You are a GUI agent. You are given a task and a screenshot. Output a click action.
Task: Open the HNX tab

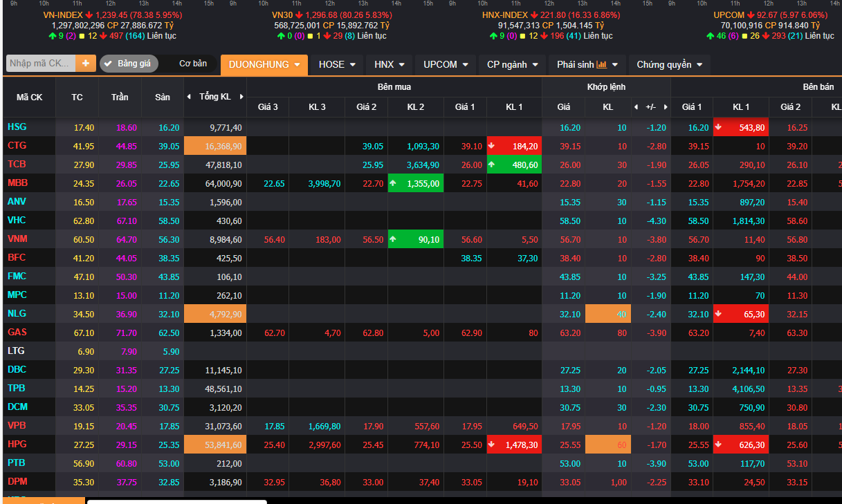click(390, 64)
